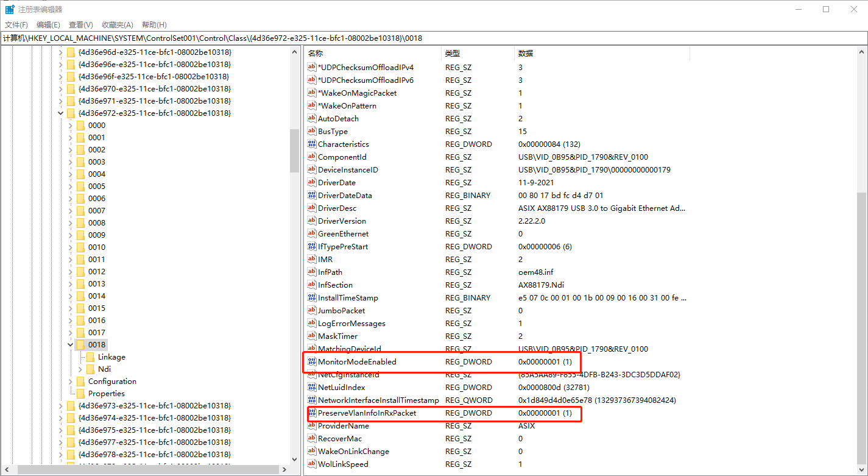Click the Characteristics DWORD value icon
The width and height of the screenshot is (868, 476).
(x=312, y=144)
